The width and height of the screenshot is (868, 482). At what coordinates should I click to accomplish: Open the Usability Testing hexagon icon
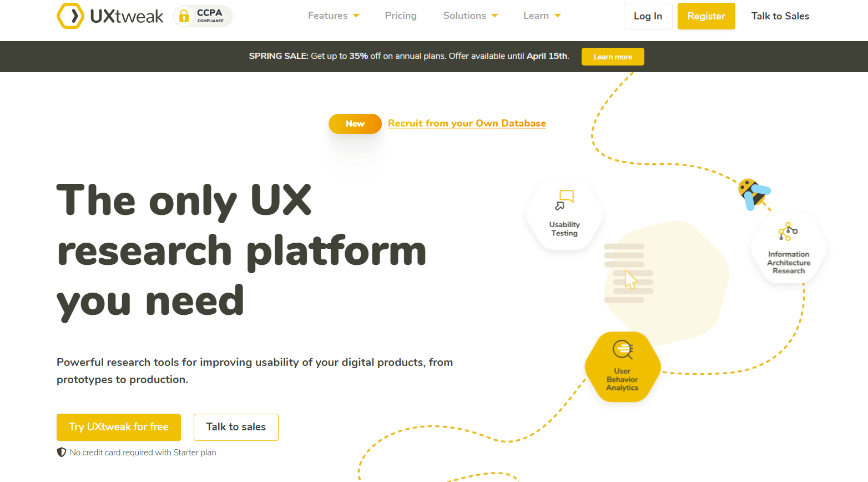coord(564,214)
